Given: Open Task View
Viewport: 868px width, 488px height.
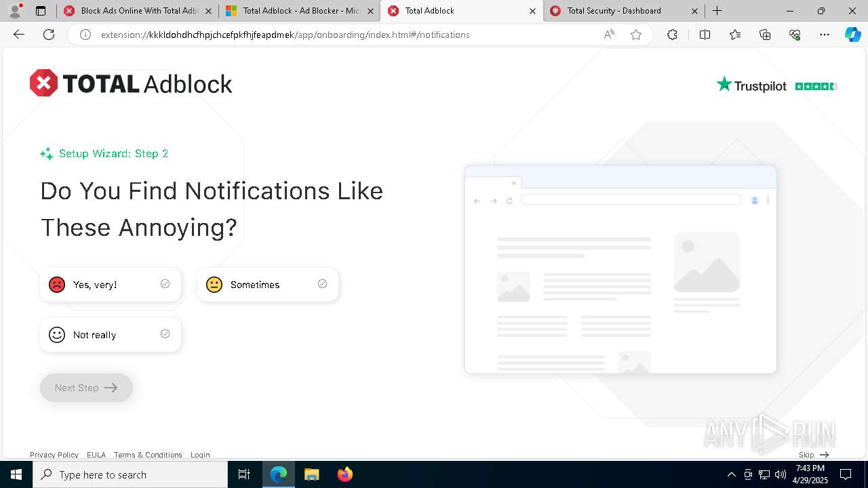Looking at the screenshot, I should [244, 474].
